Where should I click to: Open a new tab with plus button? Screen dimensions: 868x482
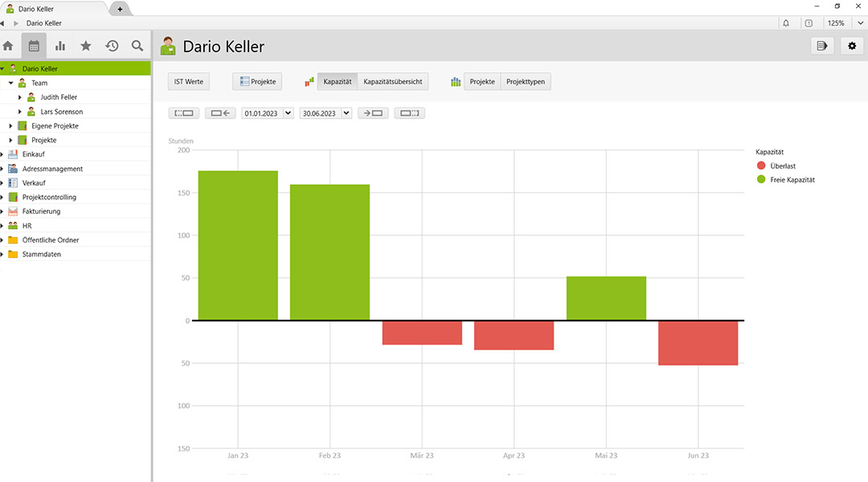120,9
